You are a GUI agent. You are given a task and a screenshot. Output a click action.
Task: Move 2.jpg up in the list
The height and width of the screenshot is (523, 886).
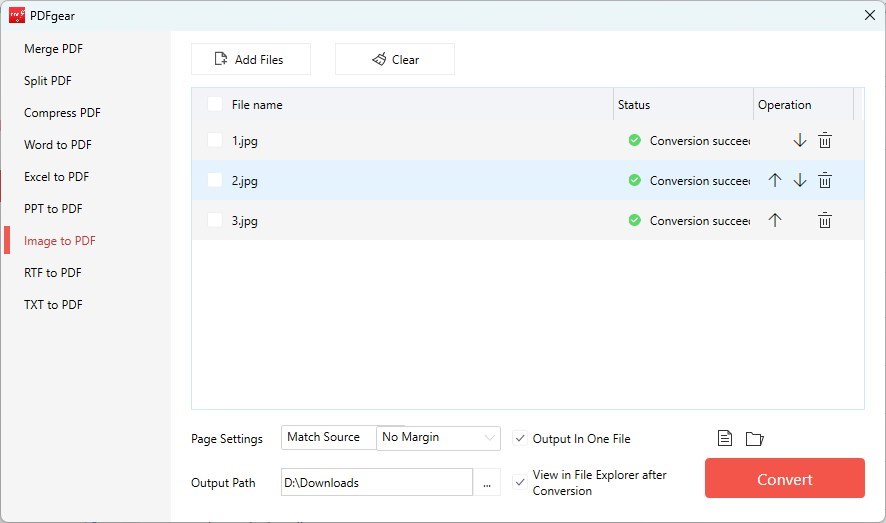(x=775, y=180)
